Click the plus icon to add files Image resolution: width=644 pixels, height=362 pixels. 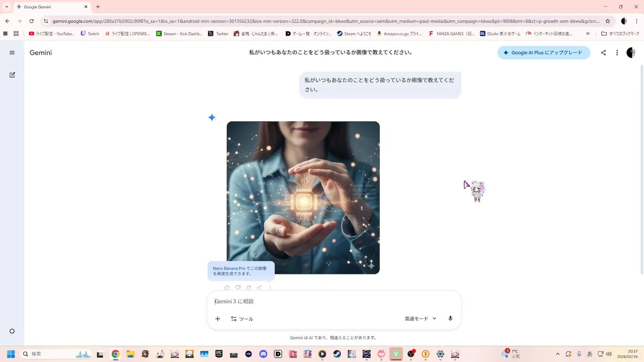pyautogui.click(x=218, y=319)
